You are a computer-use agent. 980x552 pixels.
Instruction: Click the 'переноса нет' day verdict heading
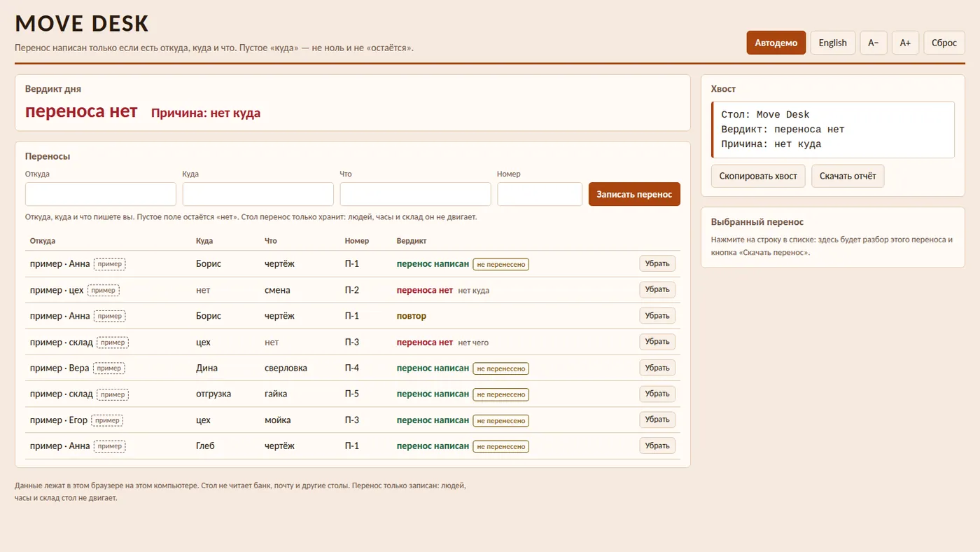click(81, 111)
